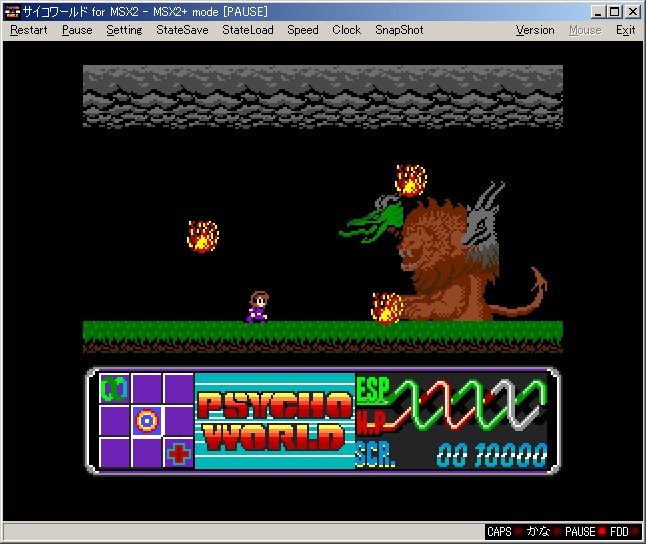Close the emulator window
Viewport: 646px width, 544px height.
(x=633, y=12)
